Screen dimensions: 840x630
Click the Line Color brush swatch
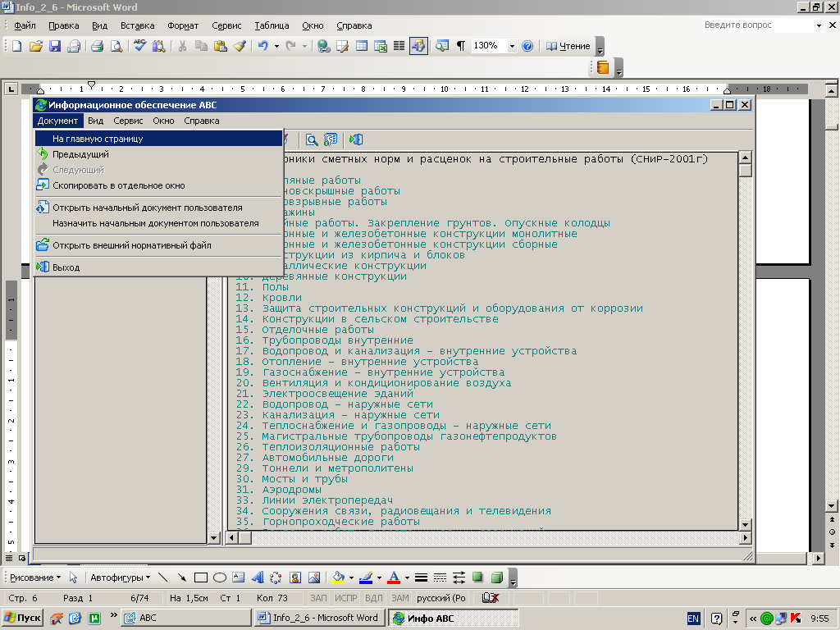[366, 577]
